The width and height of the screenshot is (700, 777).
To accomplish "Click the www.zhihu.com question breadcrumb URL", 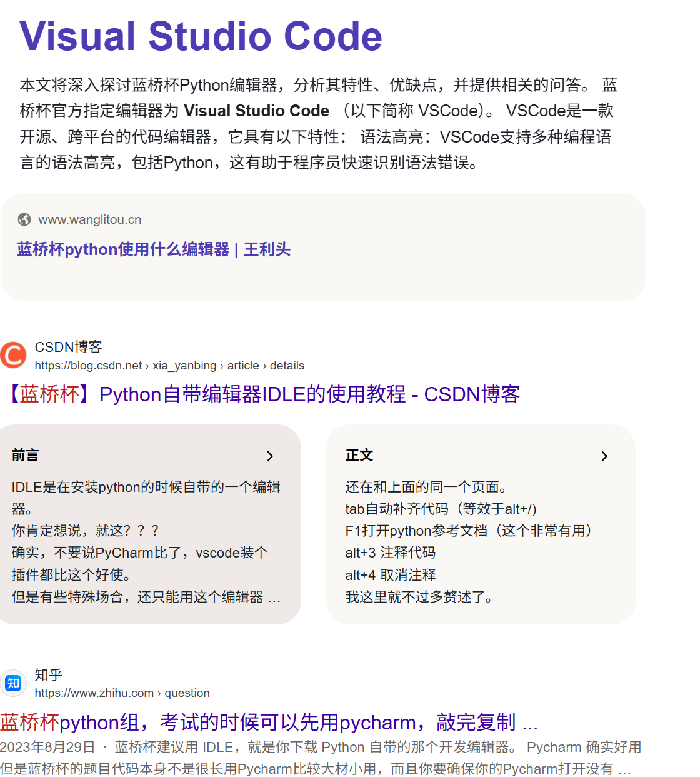I will click(x=122, y=693).
